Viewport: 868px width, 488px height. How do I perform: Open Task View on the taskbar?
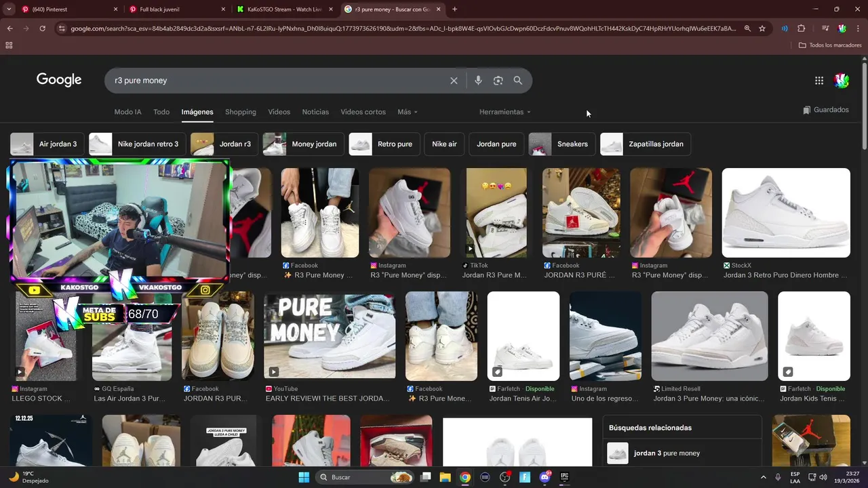[x=425, y=477]
